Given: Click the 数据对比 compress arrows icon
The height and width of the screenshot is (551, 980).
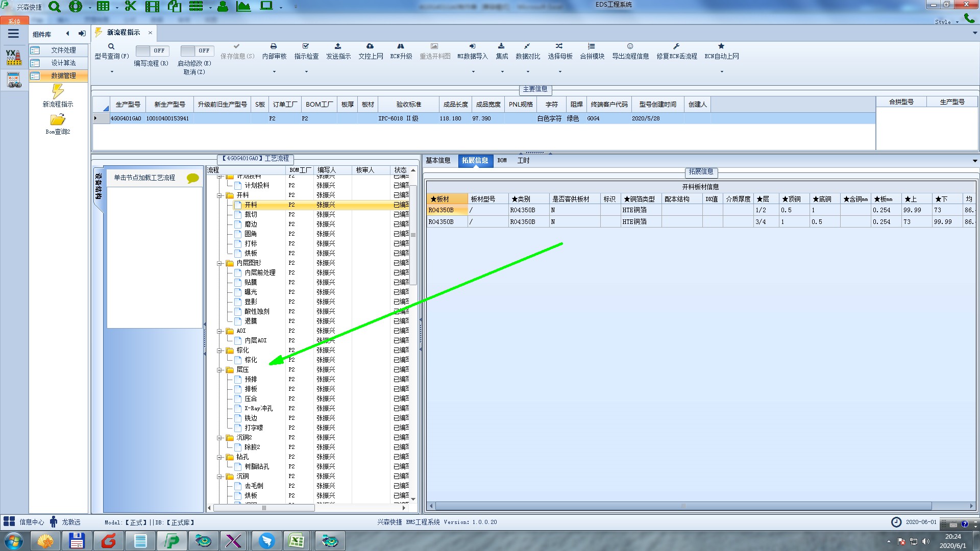Looking at the screenshot, I should tap(527, 46).
